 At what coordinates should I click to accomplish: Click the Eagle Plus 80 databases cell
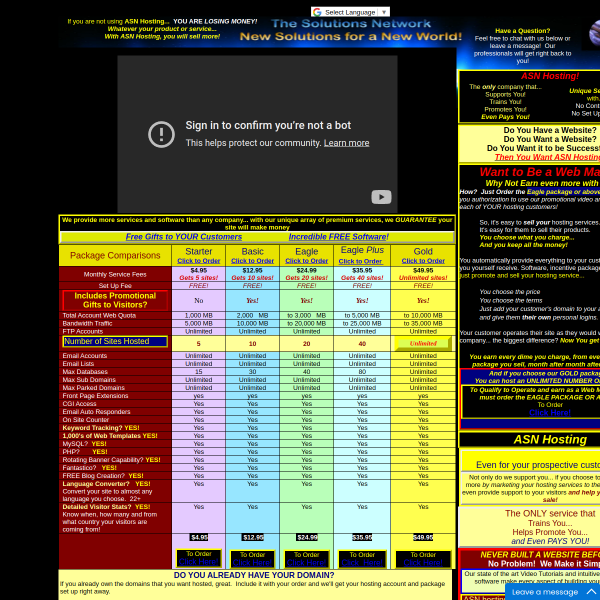(x=362, y=372)
